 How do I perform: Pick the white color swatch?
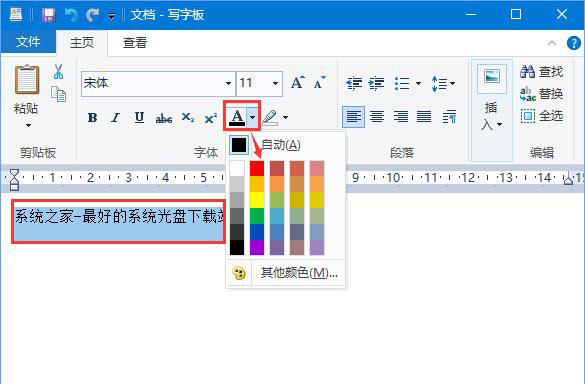[x=237, y=168]
